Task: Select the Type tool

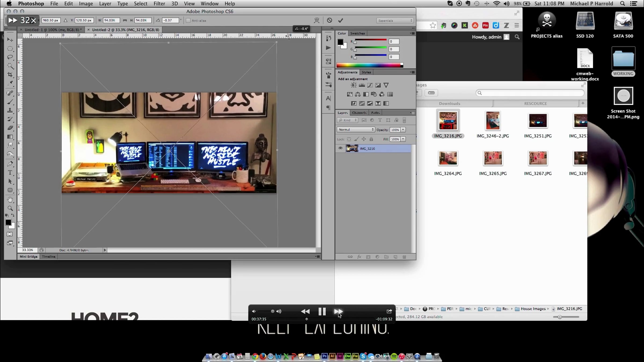Action: click(10, 172)
